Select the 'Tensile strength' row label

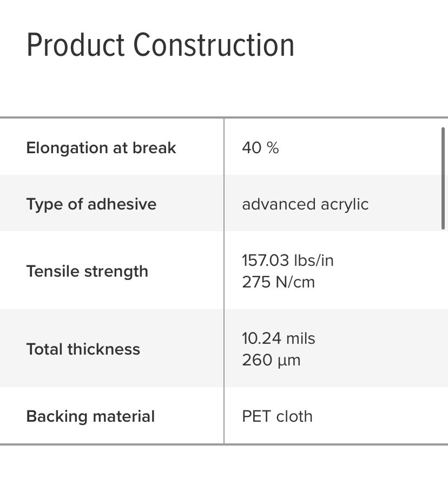87,271
